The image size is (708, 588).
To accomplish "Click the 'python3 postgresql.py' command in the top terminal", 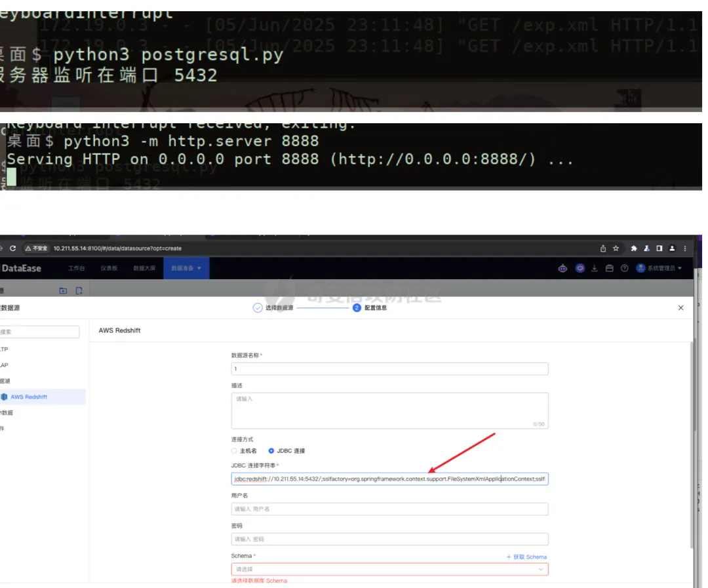I will (x=168, y=54).
